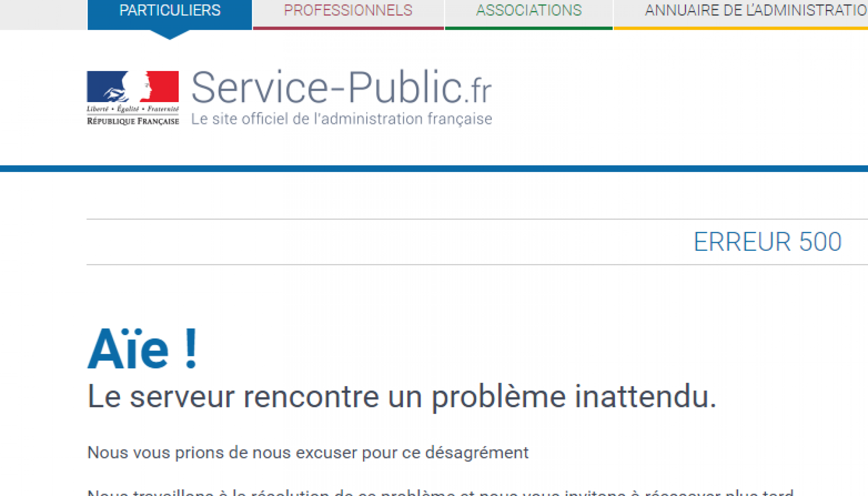The image size is (868, 496).
Task: Click the ERREUR 500 label
Action: coord(767,242)
